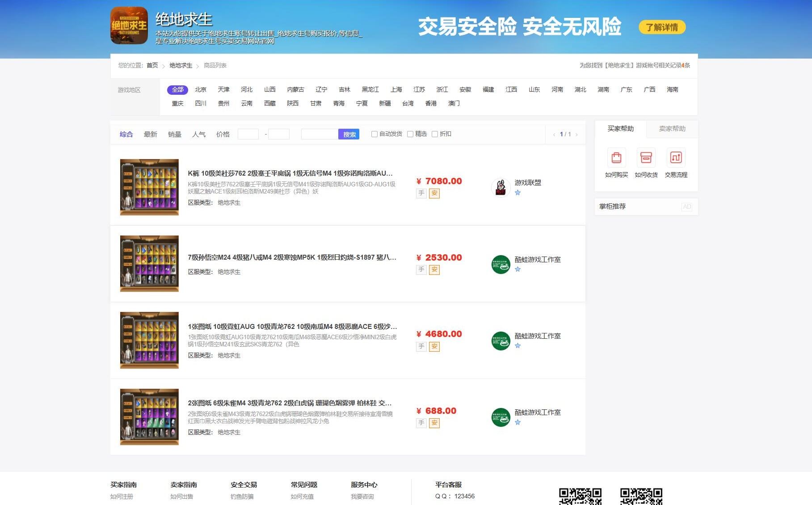The width and height of the screenshot is (812, 505).
Task: Switch to the 卖家帮助 tab
Action: (672, 129)
